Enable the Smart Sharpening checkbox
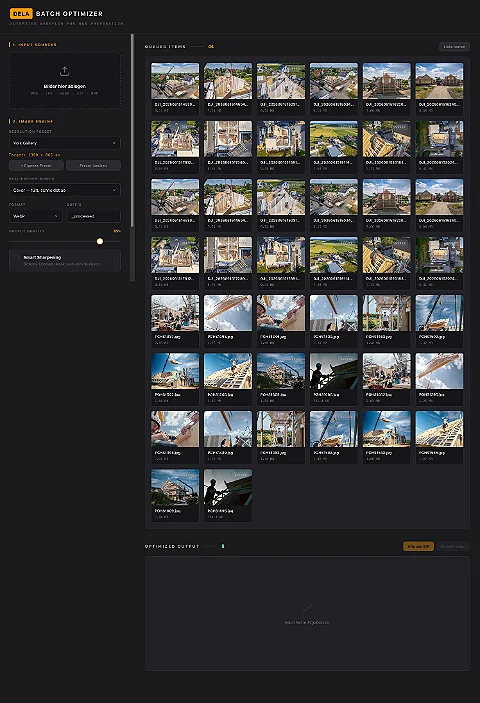The image size is (480, 703). [17, 257]
